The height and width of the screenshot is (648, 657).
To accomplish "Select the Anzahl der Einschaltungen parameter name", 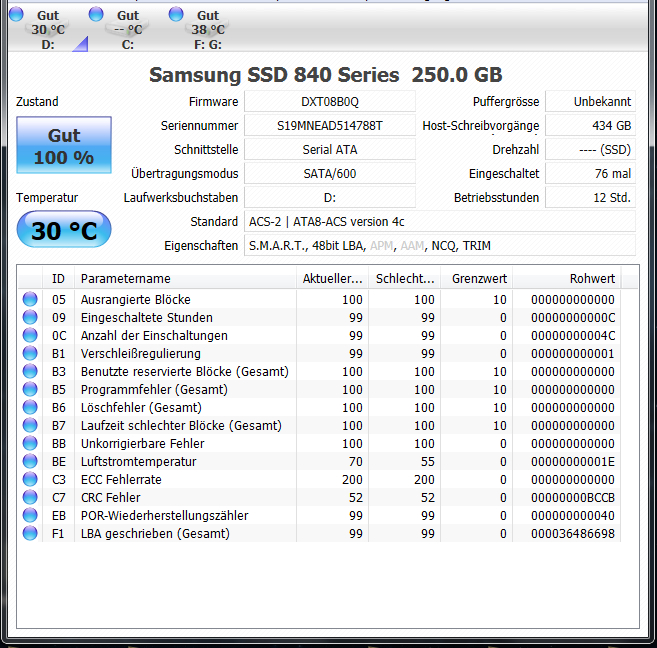I will (154, 336).
